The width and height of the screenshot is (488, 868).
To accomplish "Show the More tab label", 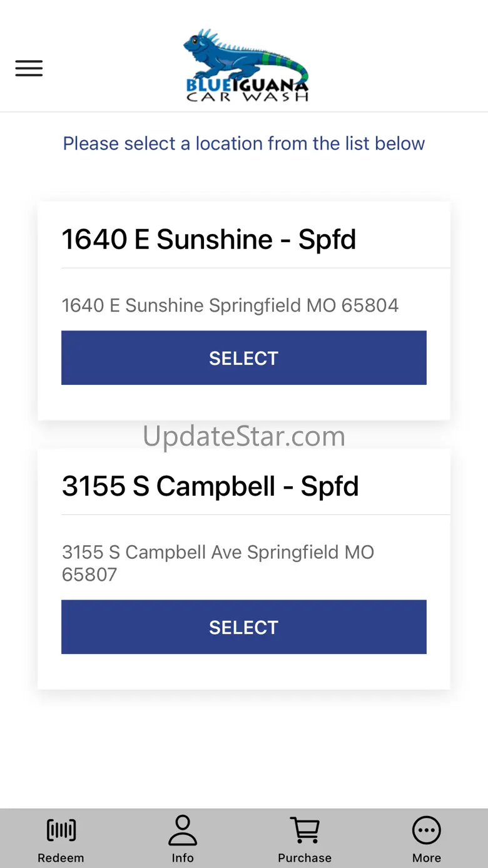I will coord(427,858).
